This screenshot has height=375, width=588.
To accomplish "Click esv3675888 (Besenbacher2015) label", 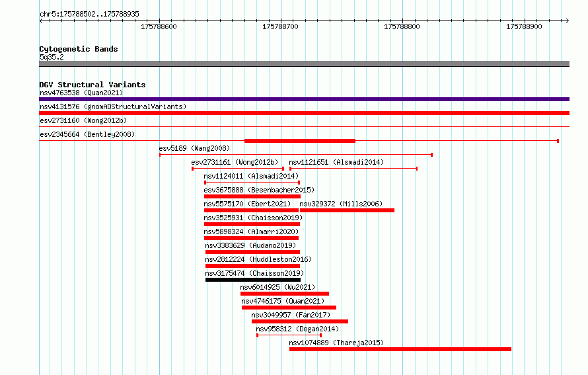I will pos(259,190).
